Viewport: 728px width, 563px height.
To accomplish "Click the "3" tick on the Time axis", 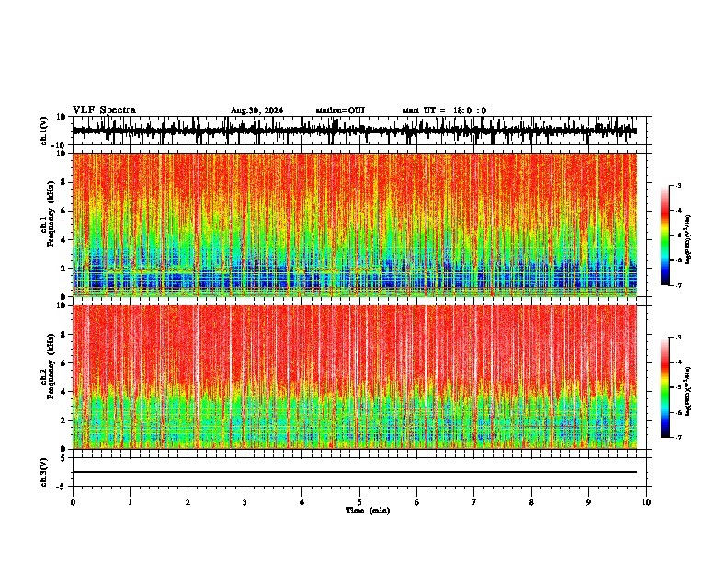I will coord(245,502).
